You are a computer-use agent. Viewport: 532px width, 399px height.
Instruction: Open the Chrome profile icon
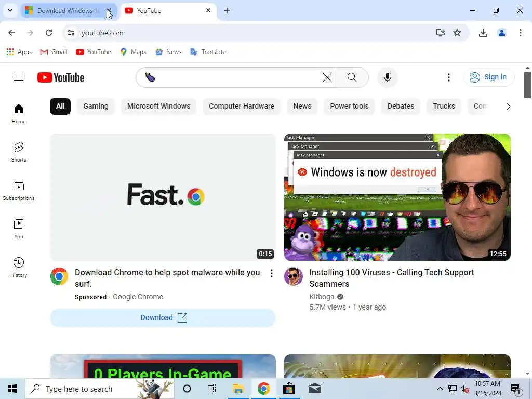click(502, 33)
